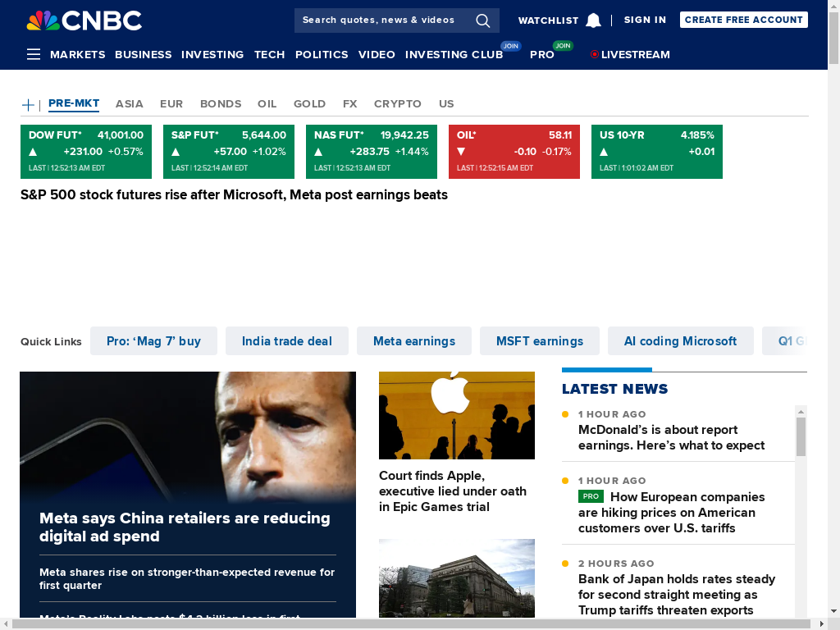
Task: Open Meta says China retailers headline
Action: (185, 527)
